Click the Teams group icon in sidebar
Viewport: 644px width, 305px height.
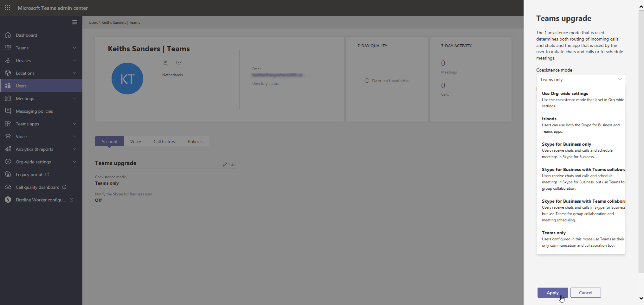[x=8, y=48]
